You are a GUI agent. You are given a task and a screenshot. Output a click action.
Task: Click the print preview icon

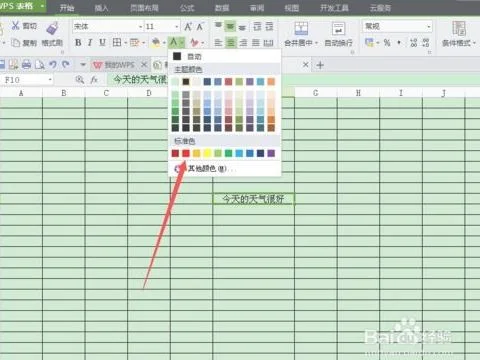coord(40,64)
